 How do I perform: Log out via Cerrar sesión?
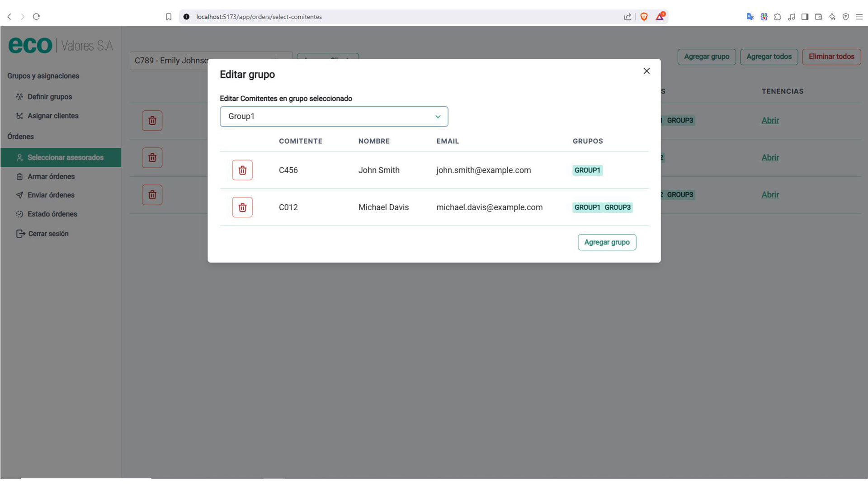coord(48,234)
